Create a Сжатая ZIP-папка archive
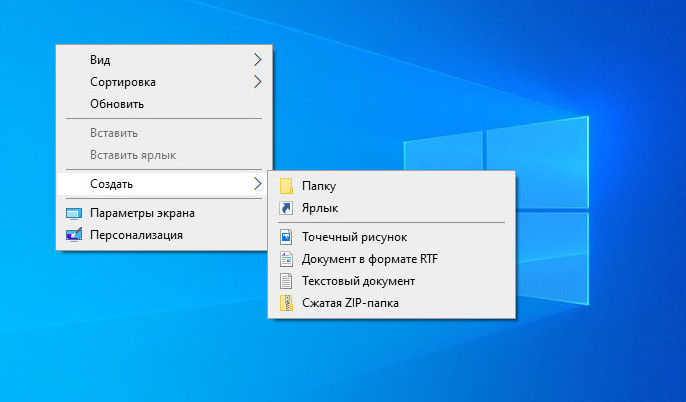The image size is (686, 402). tap(392, 303)
